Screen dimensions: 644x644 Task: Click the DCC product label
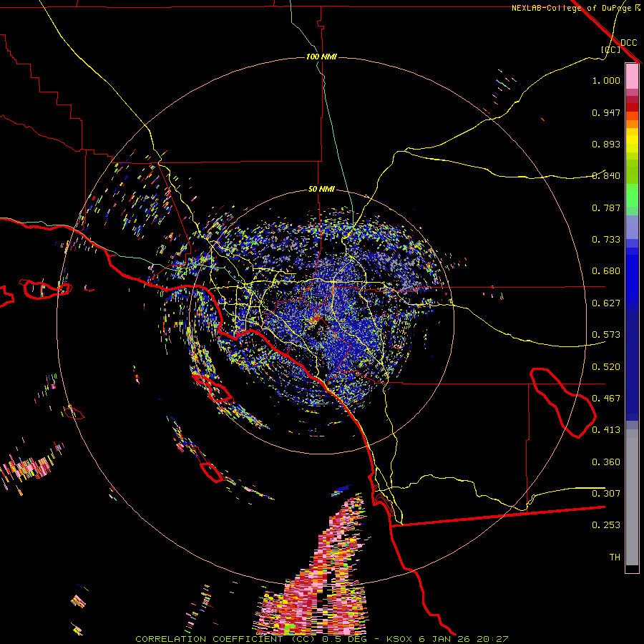(x=628, y=43)
